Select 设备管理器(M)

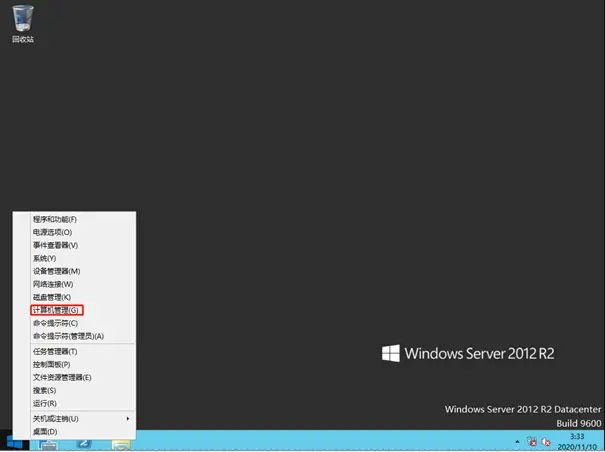tap(74, 271)
